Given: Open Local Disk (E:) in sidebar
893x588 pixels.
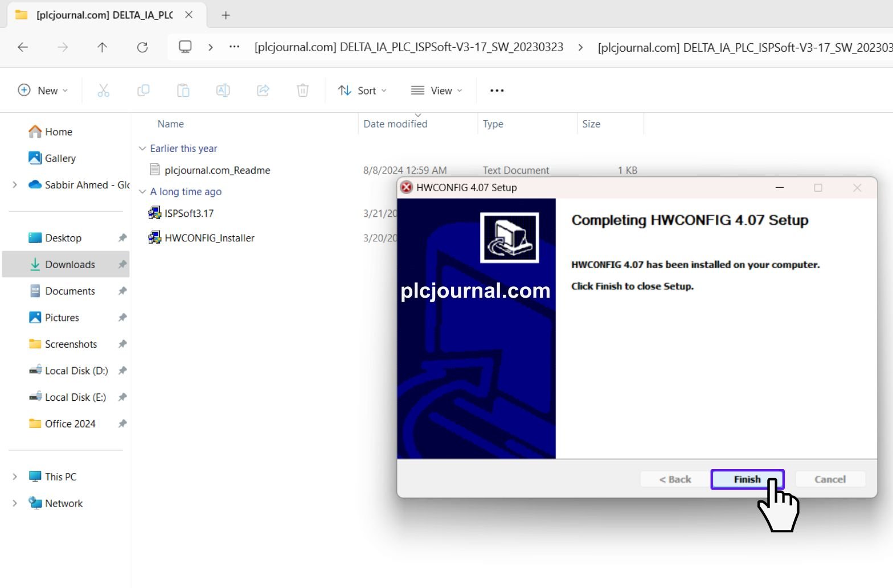Looking at the screenshot, I should pos(75,397).
